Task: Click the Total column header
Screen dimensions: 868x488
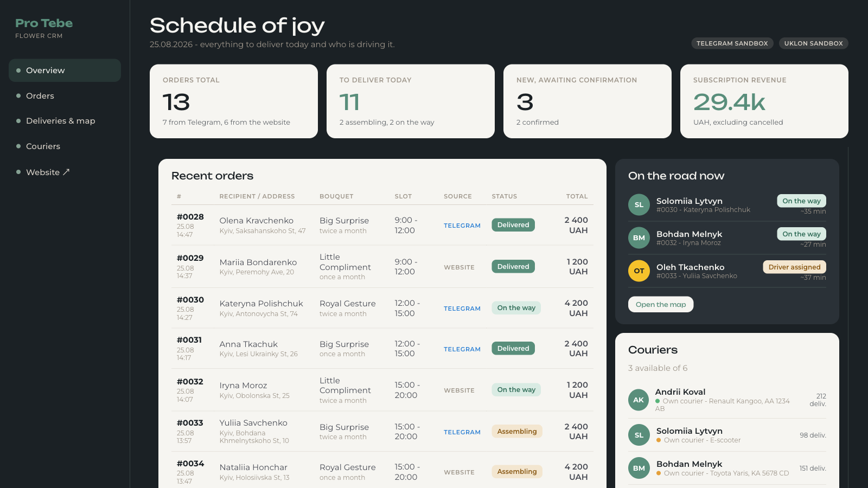Action: coord(577,196)
